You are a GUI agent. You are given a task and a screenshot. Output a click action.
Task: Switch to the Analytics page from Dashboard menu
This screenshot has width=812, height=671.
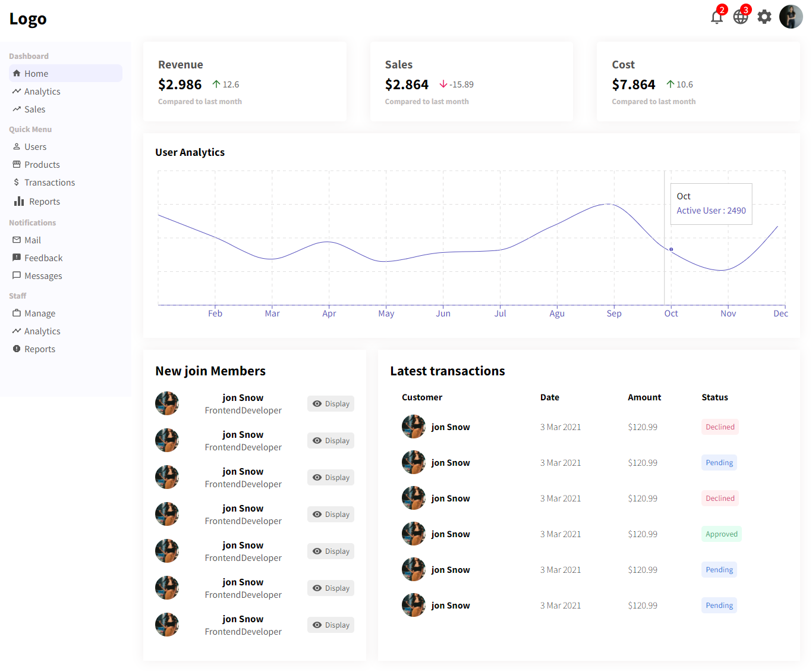pos(42,91)
